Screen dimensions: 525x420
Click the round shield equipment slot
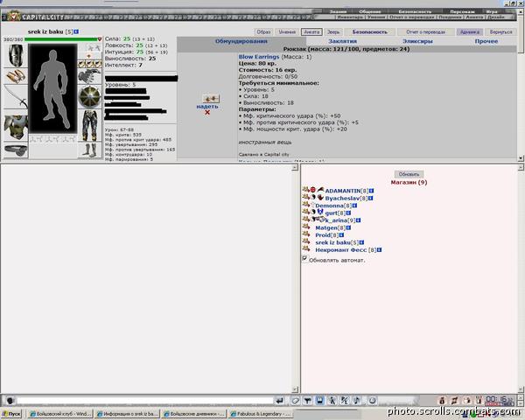[90, 97]
